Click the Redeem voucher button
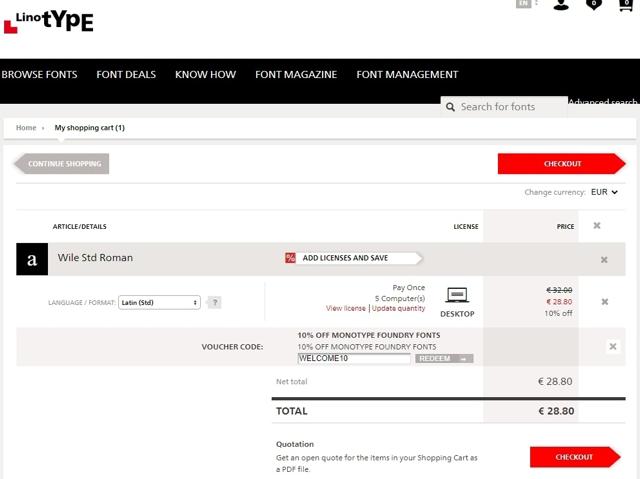Image resolution: width=640 pixels, height=479 pixels. pyautogui.click(x=444, y=359)
